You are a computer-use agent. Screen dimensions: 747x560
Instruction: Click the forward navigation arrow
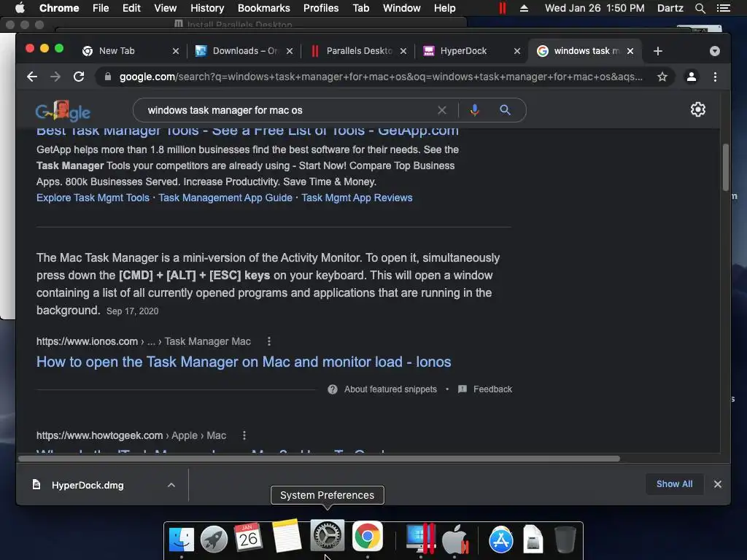point(55,77)
